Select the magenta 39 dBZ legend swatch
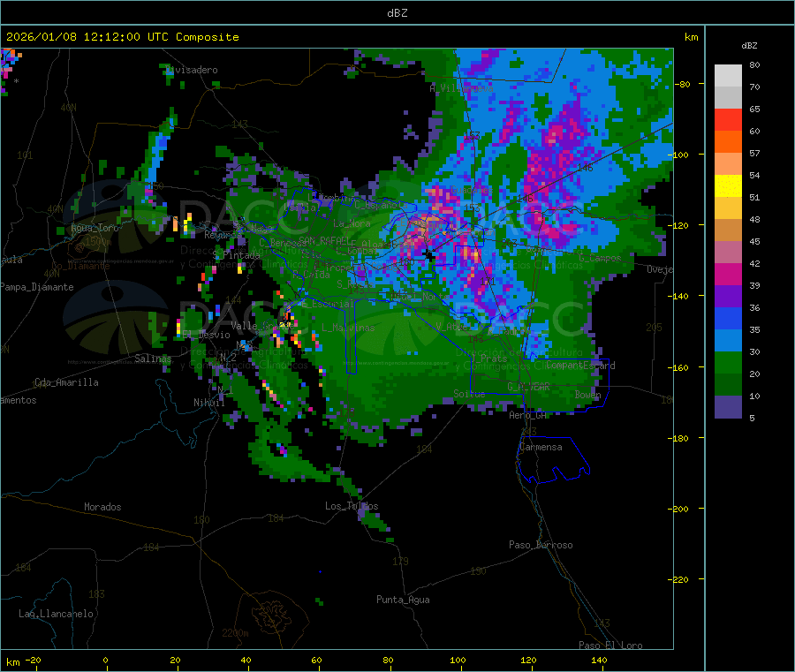795x672 pixels. 728,274
